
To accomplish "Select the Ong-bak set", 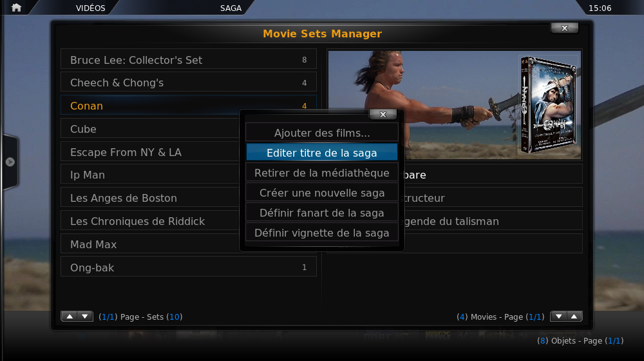I will [189, 268].
